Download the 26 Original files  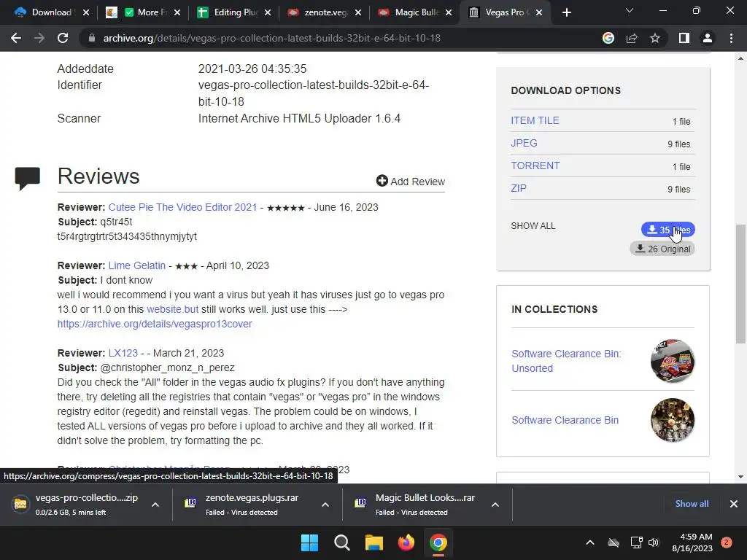click(662, 249)
